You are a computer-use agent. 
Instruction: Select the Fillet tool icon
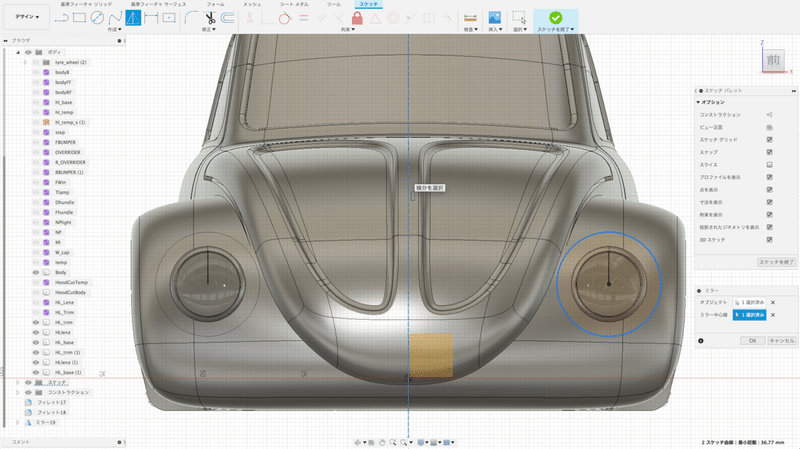191,18
